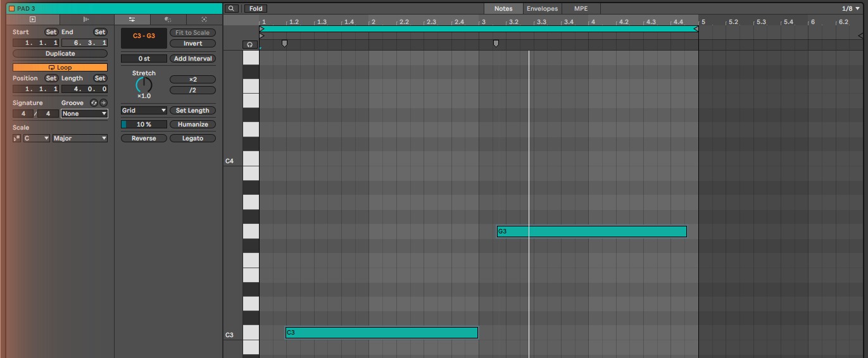Click the bar 2 ruler label
The height and width of the screenshot is (358, 868).
coord(374,22)
